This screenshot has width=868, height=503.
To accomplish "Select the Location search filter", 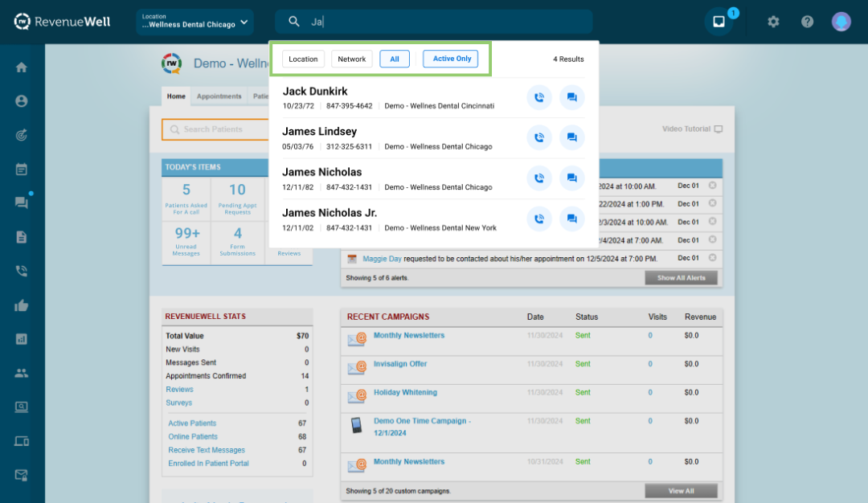I will click(303, 59).
